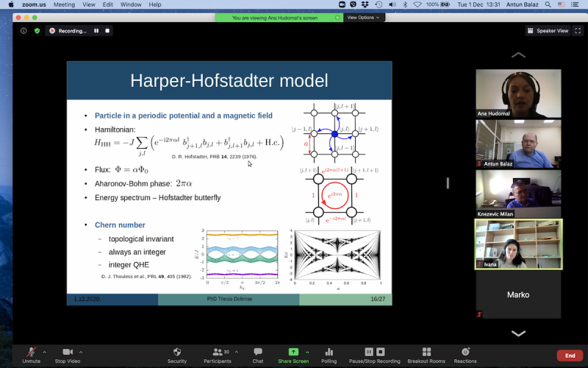Open Time Machine icon in menu bar

click(379, 4)
